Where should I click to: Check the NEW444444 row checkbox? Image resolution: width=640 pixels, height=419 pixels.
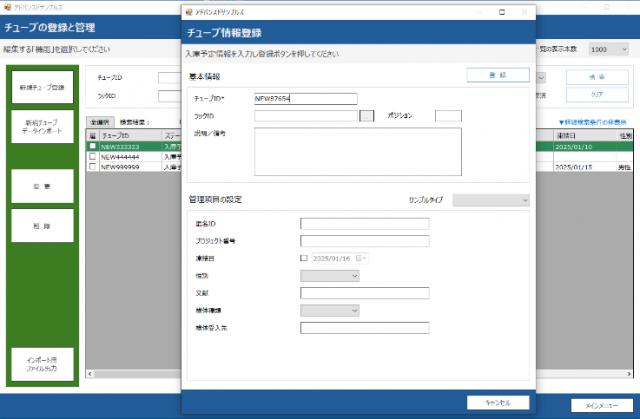(93, 157)
